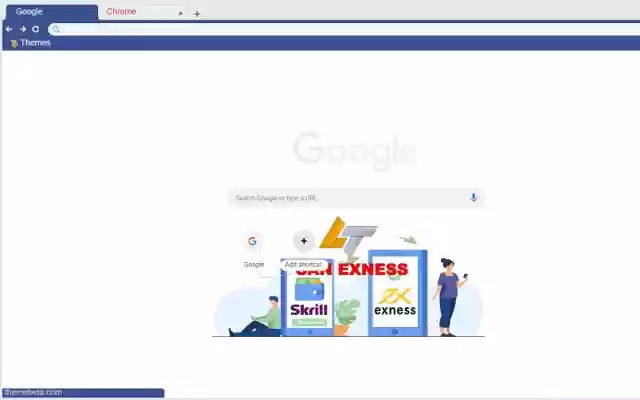Open the Themes bookmark
640x400 pixels.
(31, 42)
